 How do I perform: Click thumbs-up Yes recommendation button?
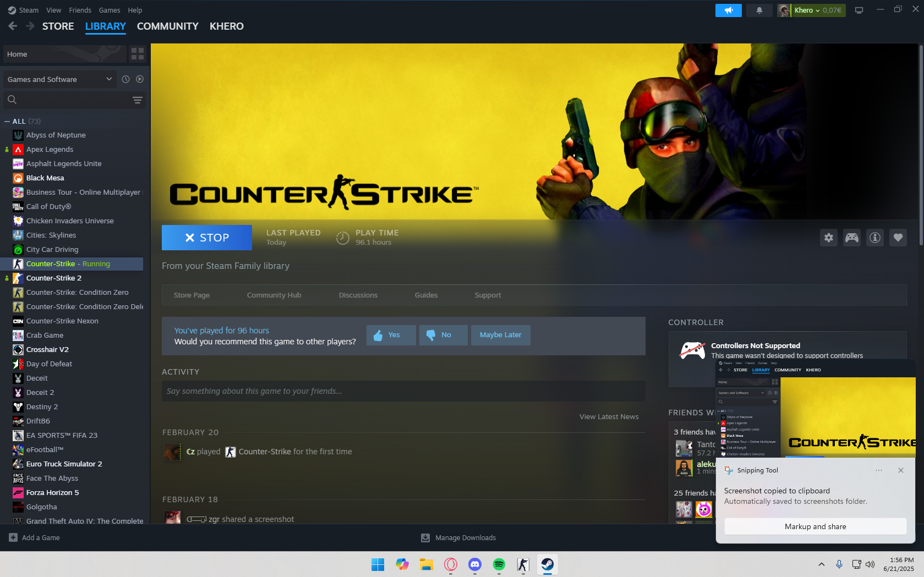click(391, 335)
